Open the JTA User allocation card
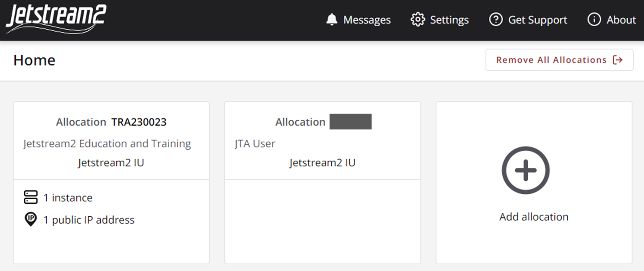 click(322, 182)
